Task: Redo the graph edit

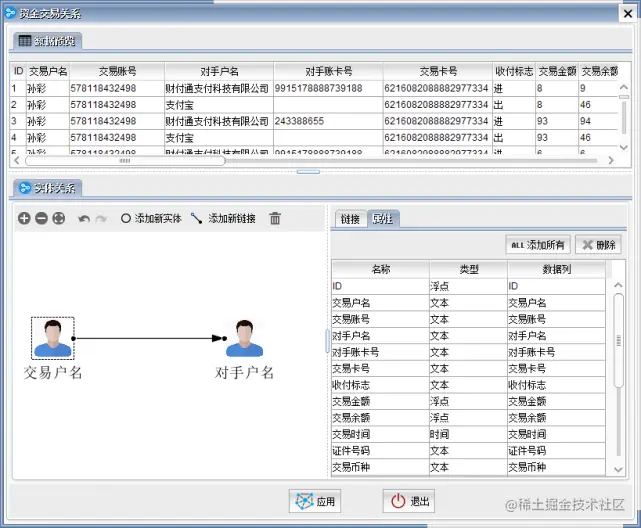Action: (x=101, y=219)
